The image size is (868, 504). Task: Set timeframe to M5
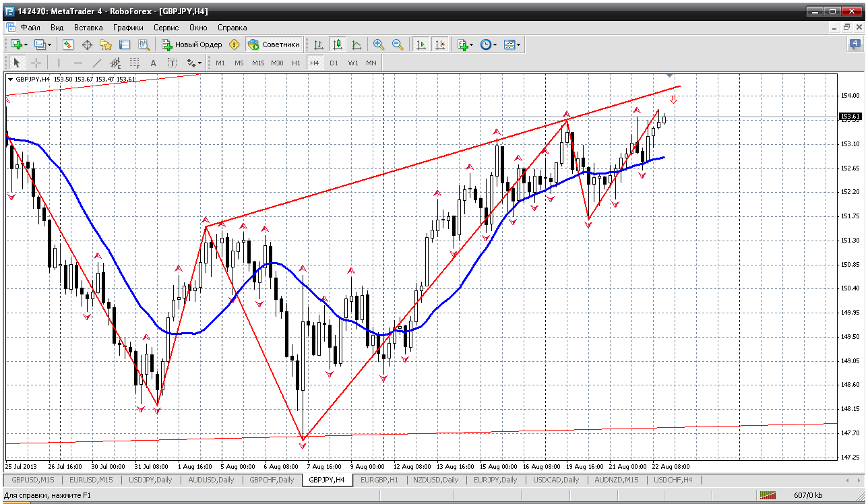pyautogui.click(x=239, y=63)
